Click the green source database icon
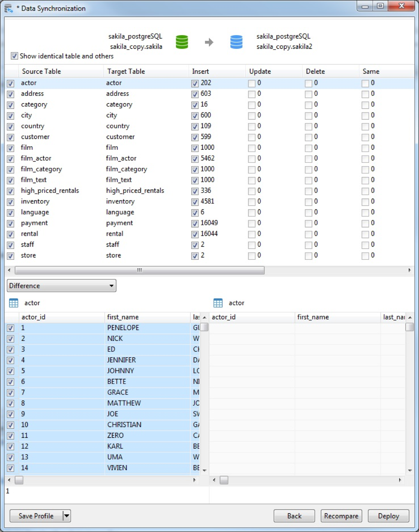This screenshot has height=532, width=419. [x=181, y=42]
